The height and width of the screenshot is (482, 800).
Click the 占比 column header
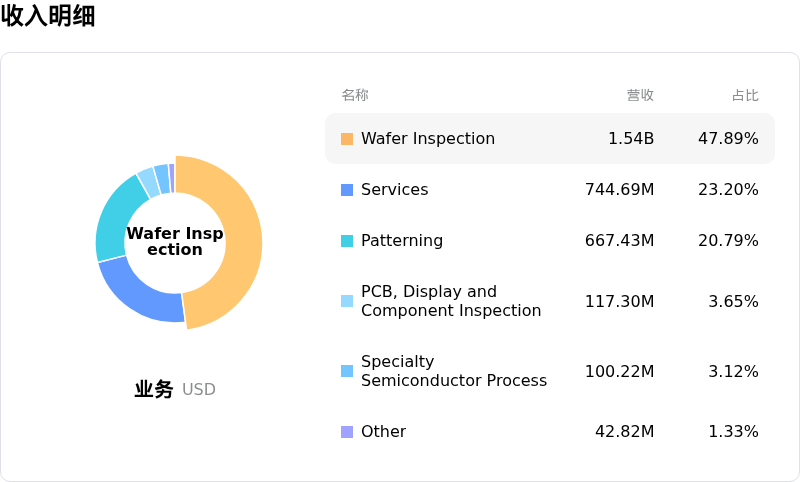[745, 96]
